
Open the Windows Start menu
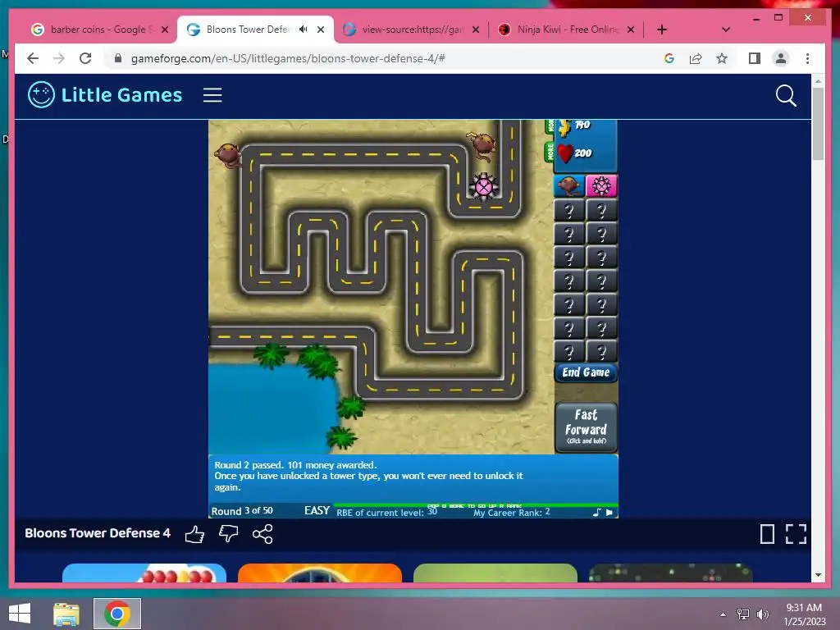20,614
